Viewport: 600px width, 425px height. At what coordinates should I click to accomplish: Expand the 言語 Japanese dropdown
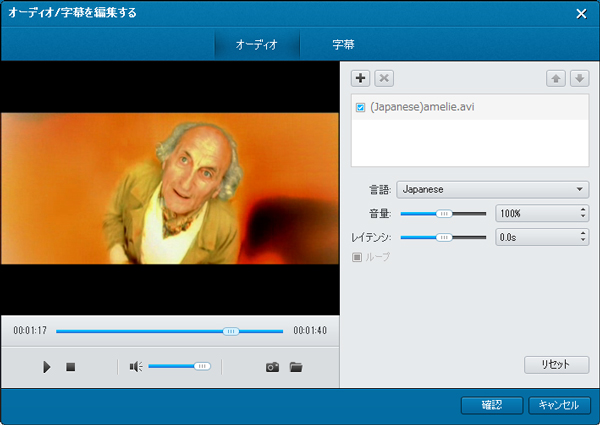[580, 189]
